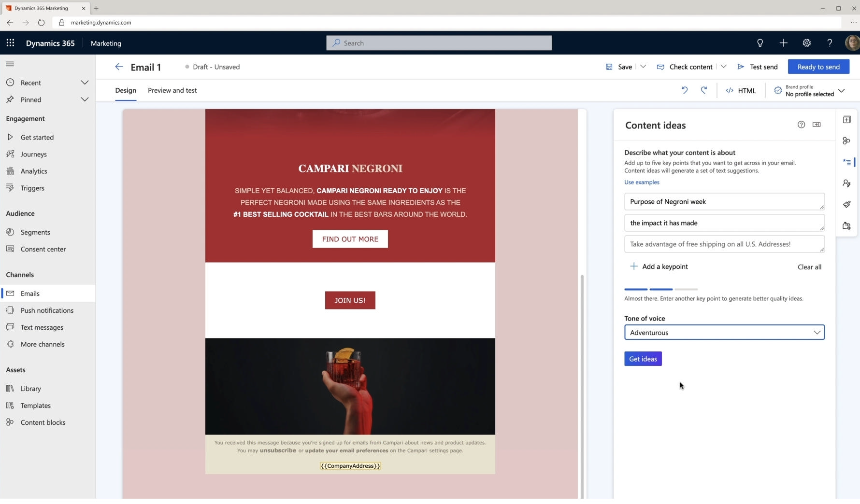This screenshot has width=860, height=504.
Task: Click the lightbulb ideas icon in header
Action: 760,43
